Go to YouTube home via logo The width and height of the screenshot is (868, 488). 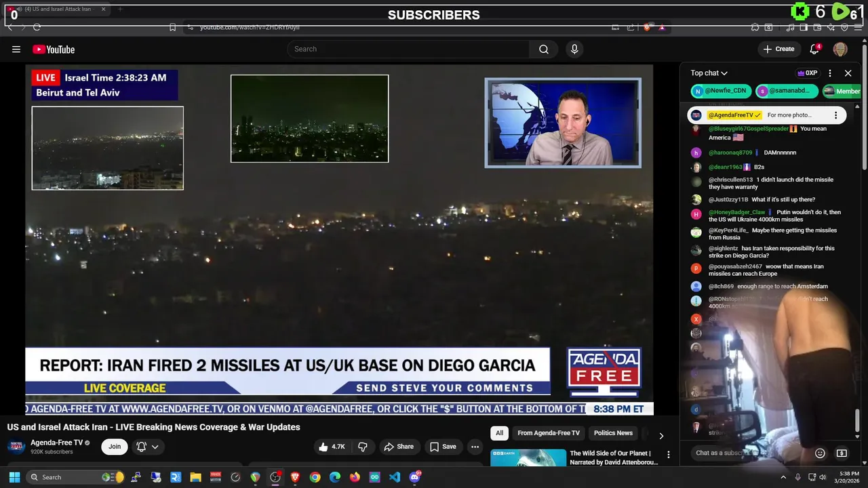coord(54,49)
